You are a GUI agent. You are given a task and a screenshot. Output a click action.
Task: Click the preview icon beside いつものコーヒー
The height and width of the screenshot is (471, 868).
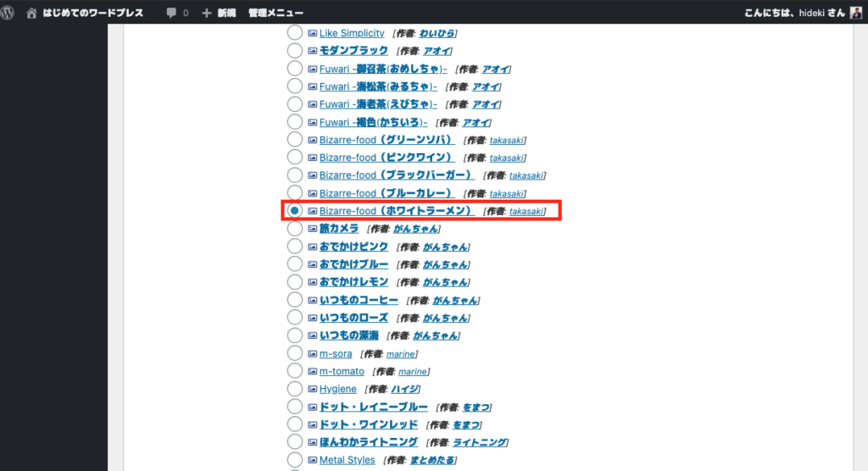pyautogui.click(x=312, y=301)
